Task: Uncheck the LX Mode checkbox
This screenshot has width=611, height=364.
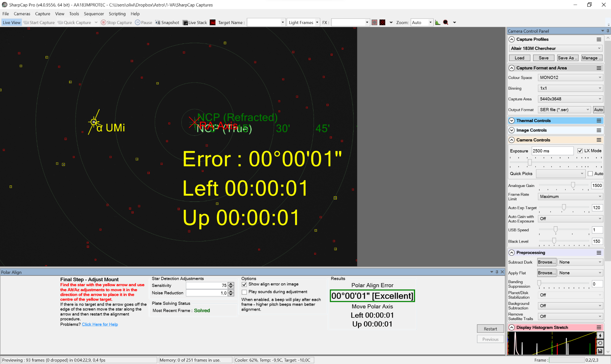Action: 580,151
